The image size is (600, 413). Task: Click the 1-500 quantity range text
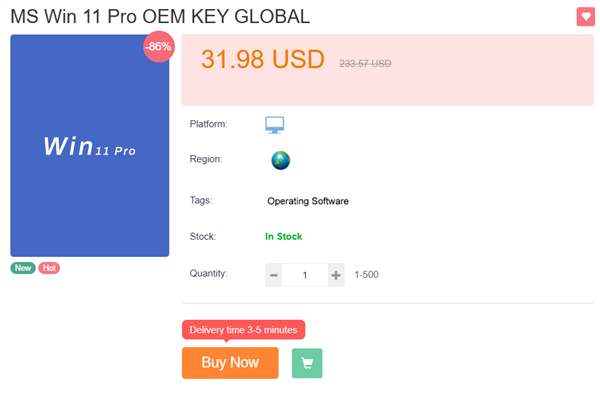[366, 275]
